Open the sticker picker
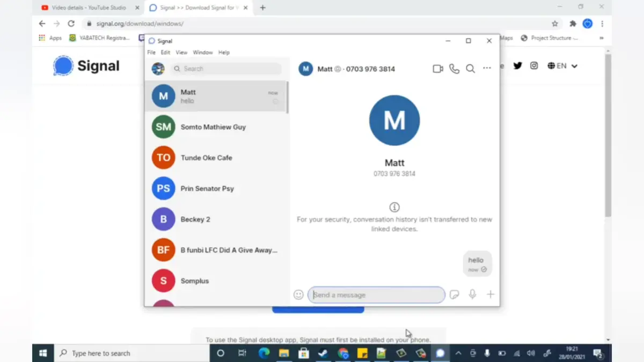 tap(455, 294)
